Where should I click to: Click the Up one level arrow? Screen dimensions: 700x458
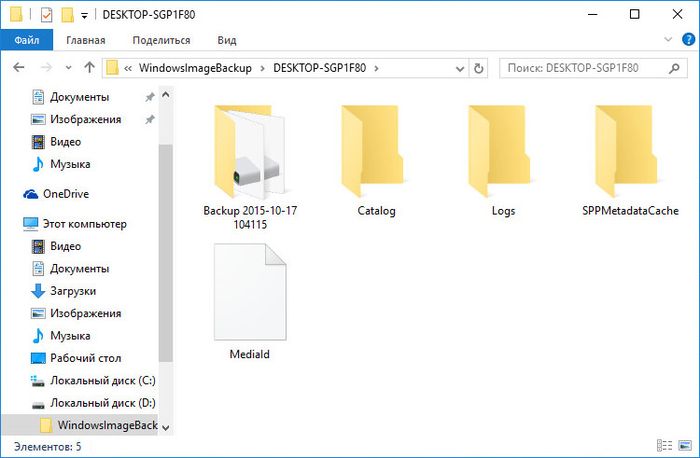tap(89, 68)
